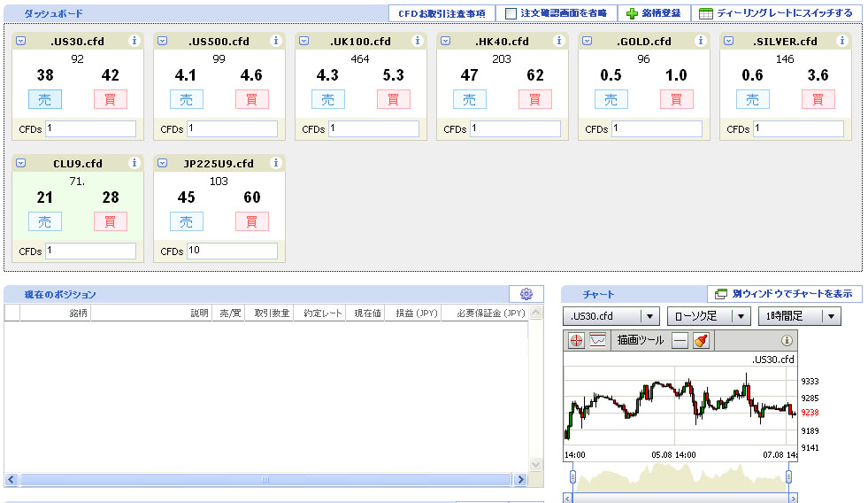The image size is (868, 503).
Task: Open timeframe dropdown 1時間足
Action: pyautogui.click(x=799, y=316)
